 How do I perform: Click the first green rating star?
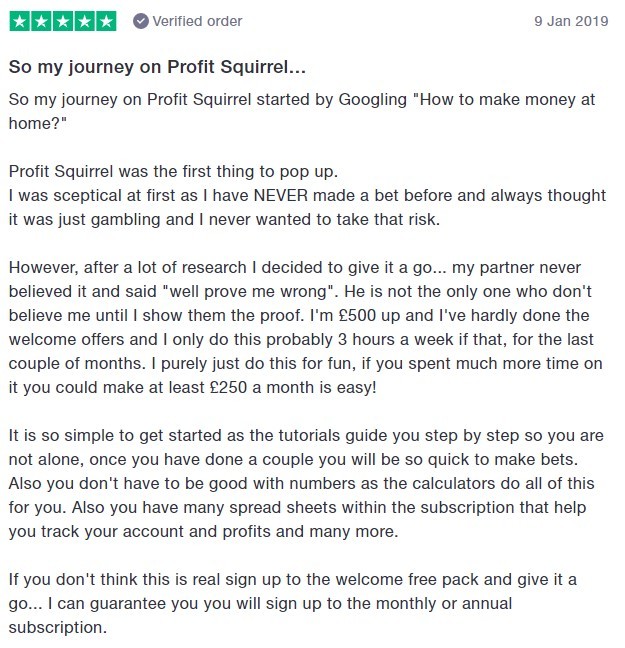pos(19,21)
